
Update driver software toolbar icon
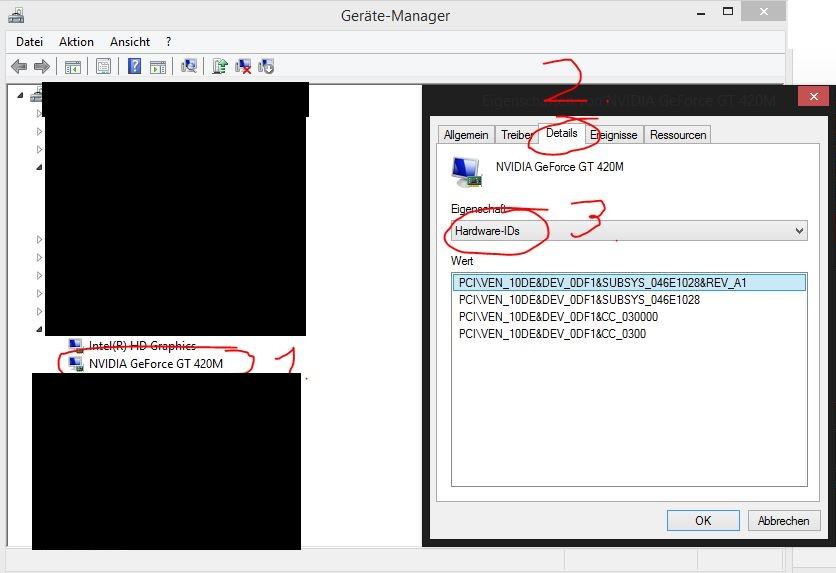220,66
